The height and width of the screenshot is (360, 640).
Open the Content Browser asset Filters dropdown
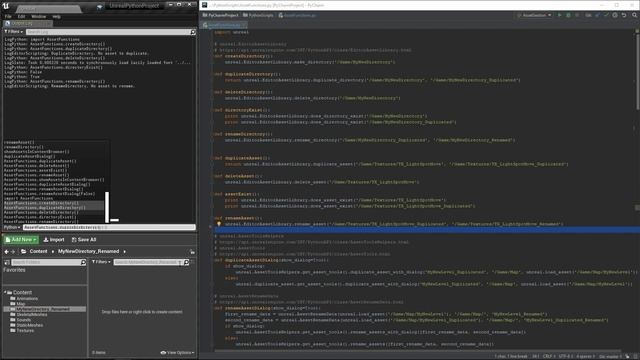pos(101,262)
